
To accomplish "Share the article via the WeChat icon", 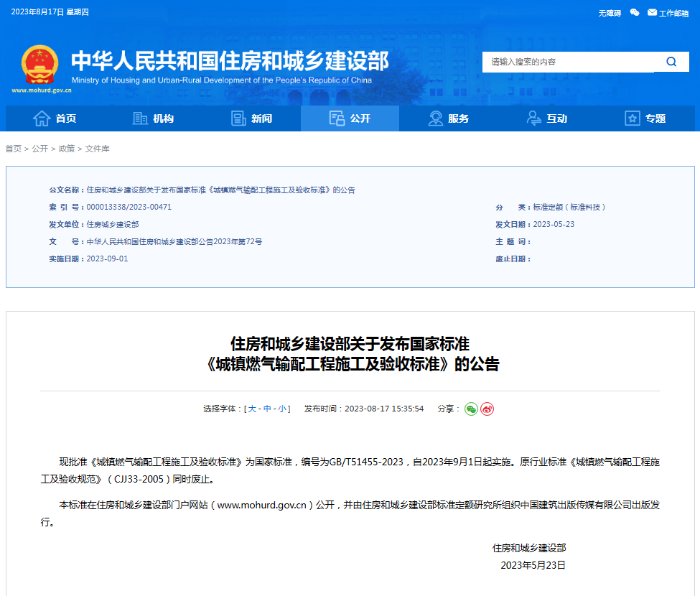I will pyautogui.click(x=472, y=409).
